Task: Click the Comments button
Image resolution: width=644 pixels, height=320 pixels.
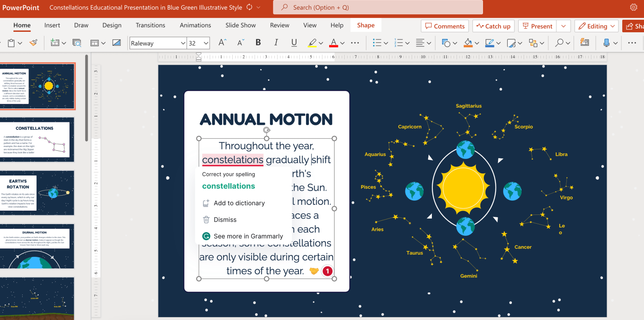Action: 445,26
